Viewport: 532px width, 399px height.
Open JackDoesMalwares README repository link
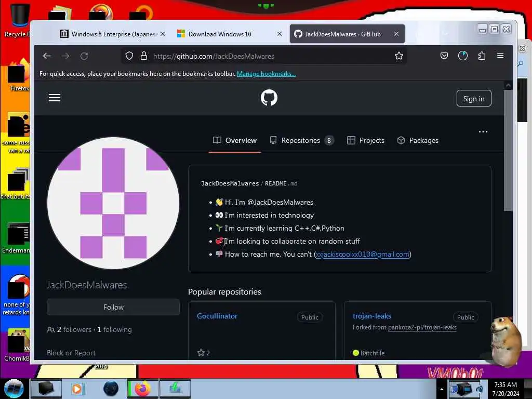[230, 183]
